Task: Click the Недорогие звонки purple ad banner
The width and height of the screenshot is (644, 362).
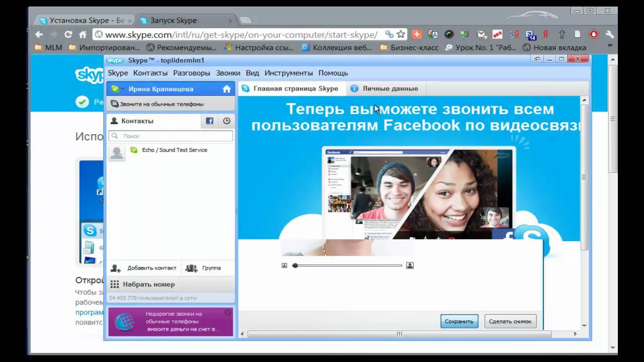Action: (x=171, y=322)
